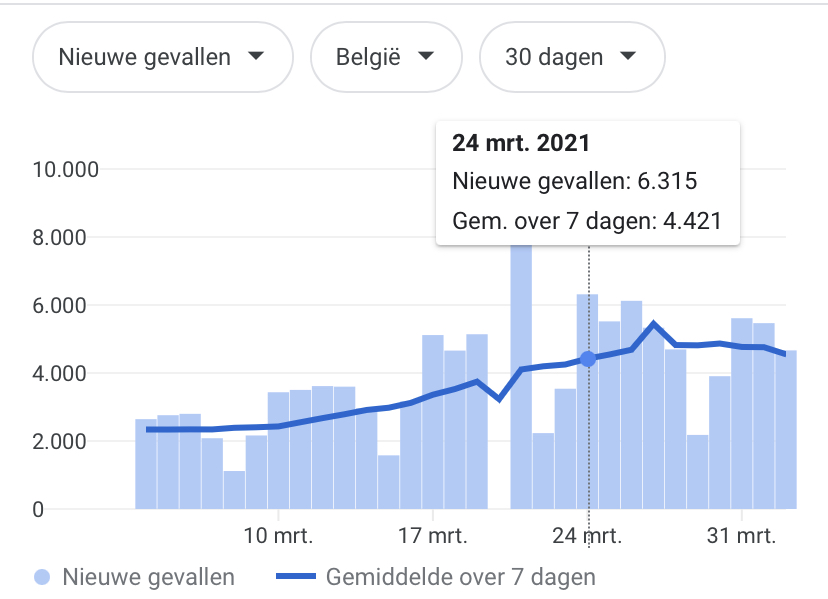
Task: Click the 31 mrt. x-axis label
Action: point(743,535)
